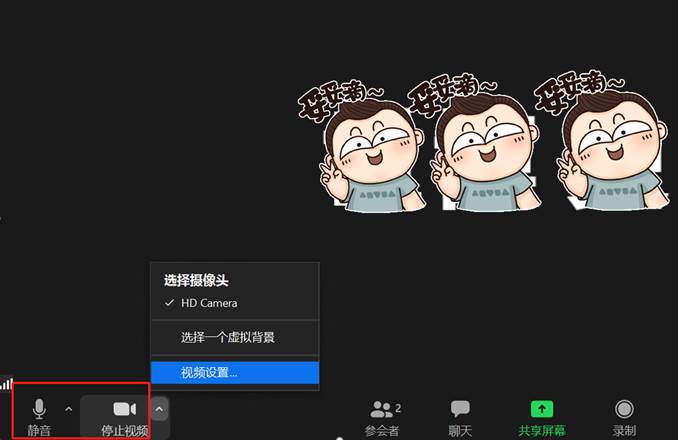Screen dimensions: 678x440
Task: Mute the microphone via the mic icon
Action: (39, 409)
